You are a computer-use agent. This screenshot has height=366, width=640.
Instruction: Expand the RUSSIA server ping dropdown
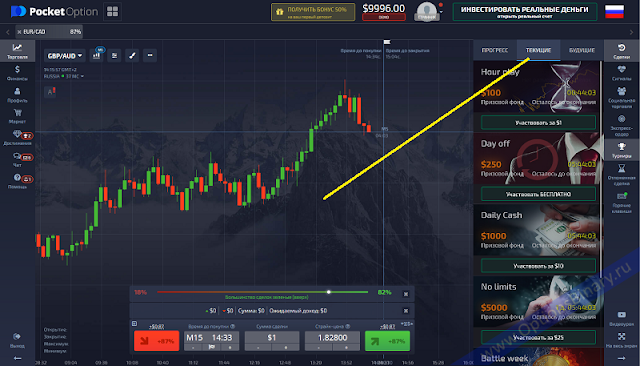click(64, 76)
